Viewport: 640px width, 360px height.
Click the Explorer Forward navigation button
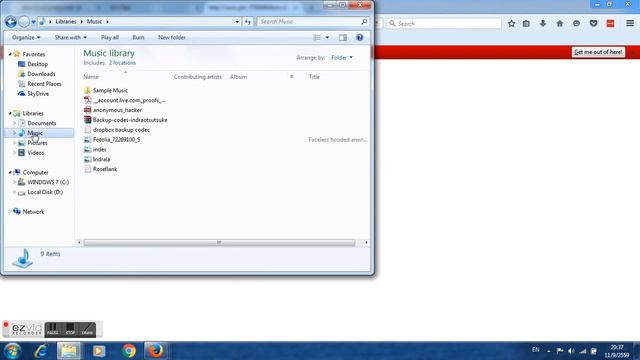24,22
